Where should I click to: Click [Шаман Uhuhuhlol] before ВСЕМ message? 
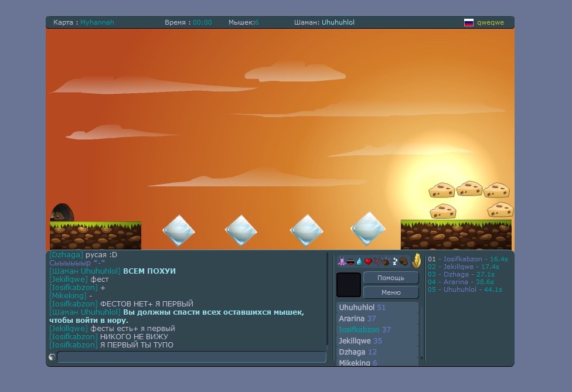point(85,271)
